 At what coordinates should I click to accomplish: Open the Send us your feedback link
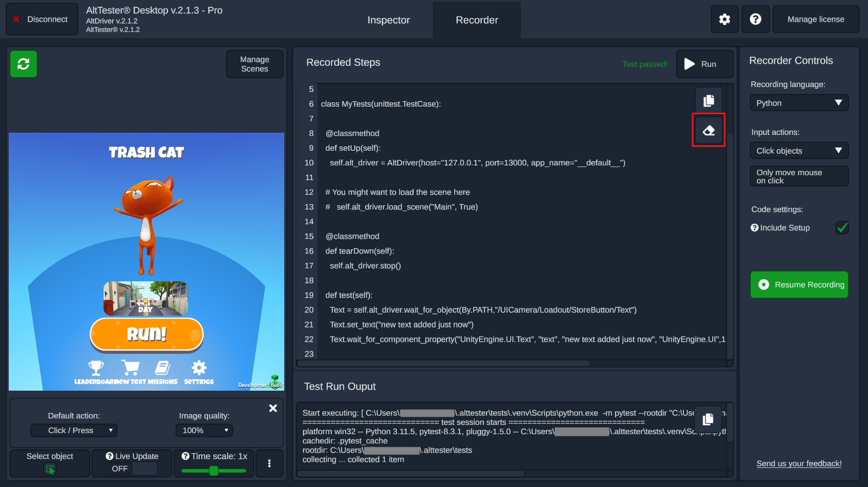pyautogui.click(x=799, y=464)
